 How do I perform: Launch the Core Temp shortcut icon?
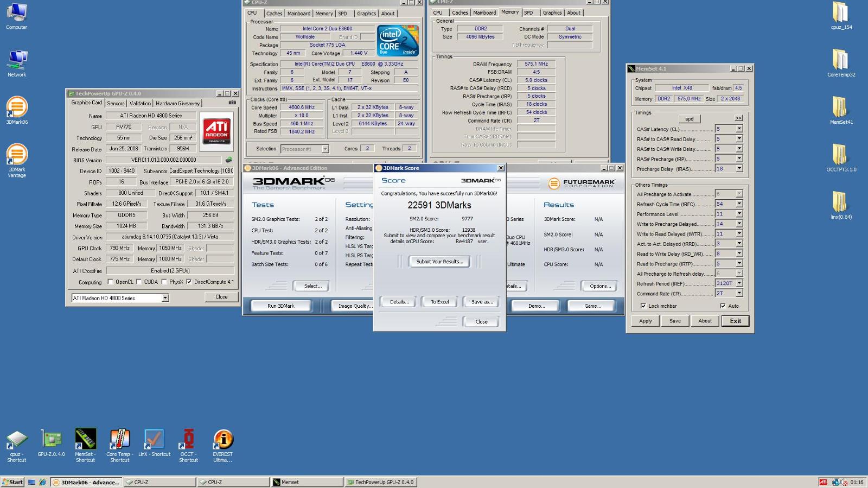click(x=119, y=446)
